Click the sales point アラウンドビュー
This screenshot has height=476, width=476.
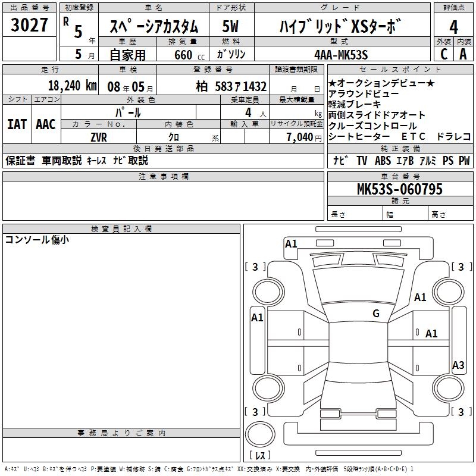(x=364, y=93)
